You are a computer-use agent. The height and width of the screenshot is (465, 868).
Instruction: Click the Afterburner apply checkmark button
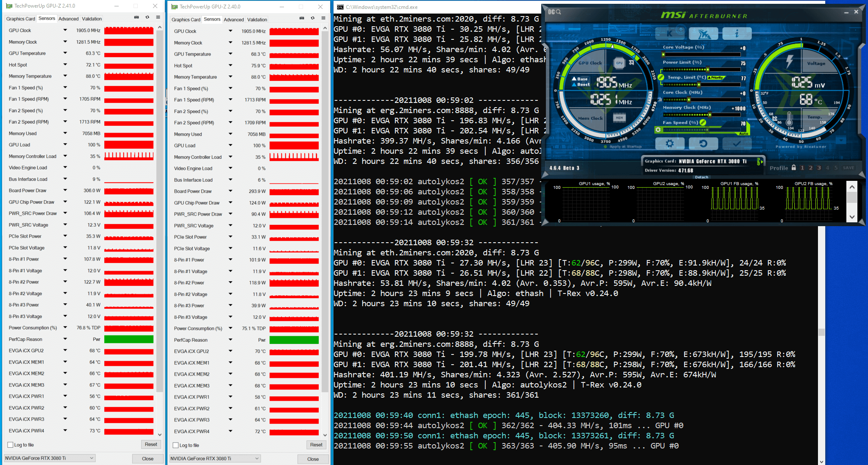point(737,144)
